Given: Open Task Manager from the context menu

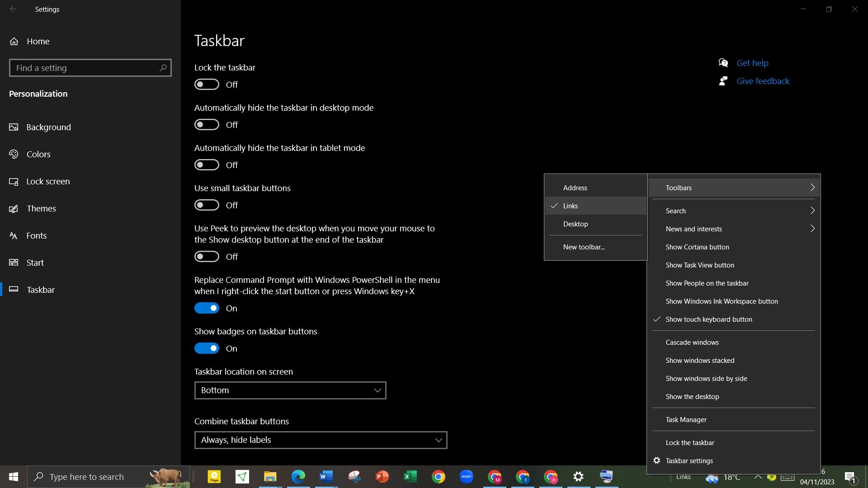Looking at the screenshot, I should pos(685,419).
